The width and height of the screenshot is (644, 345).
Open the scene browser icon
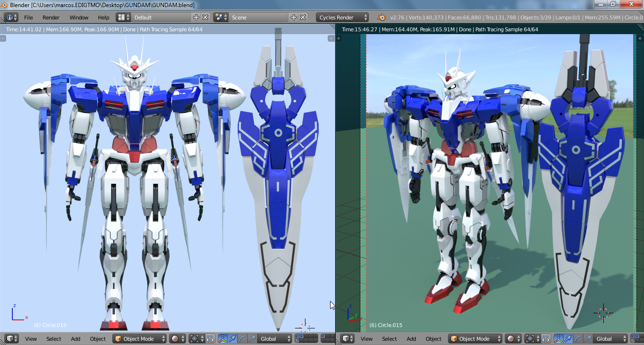(x=221, y=18)
